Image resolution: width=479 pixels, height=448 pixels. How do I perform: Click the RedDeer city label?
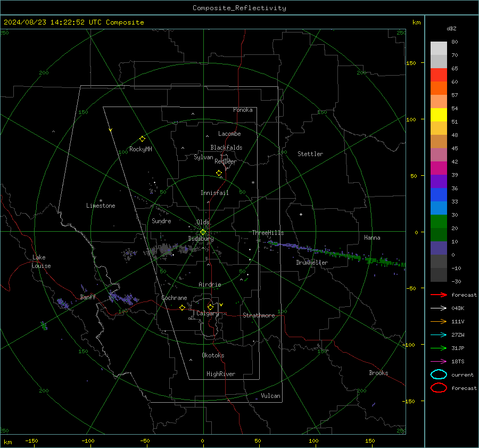[x=226, y=161]
